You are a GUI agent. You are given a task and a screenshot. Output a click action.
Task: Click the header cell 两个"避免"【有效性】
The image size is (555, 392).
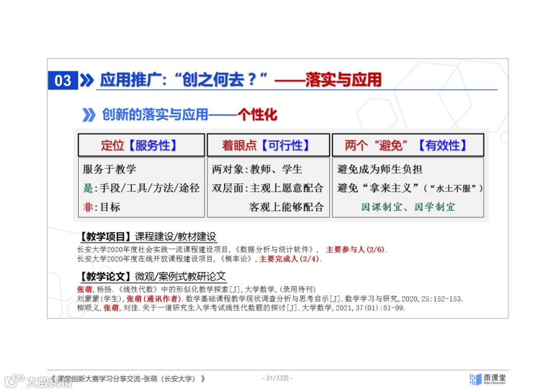(408, 145)
